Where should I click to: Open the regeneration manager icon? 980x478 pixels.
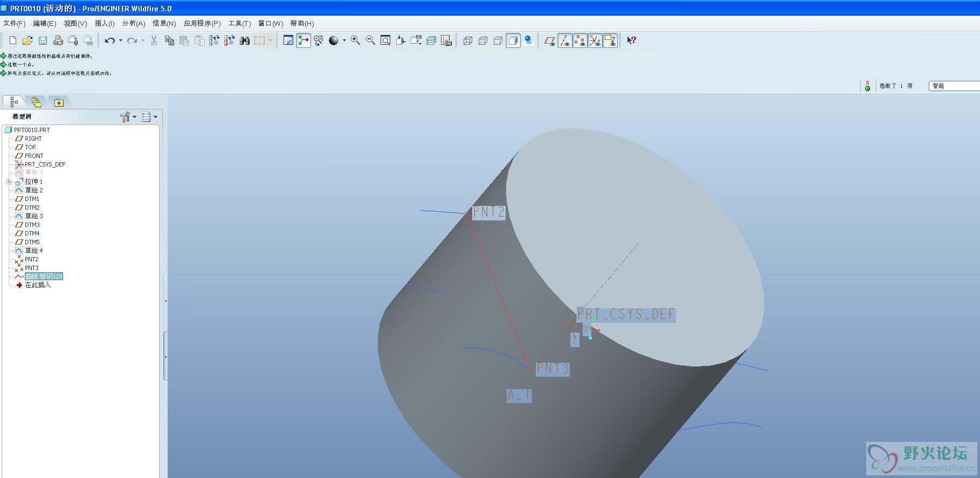[230, 40]
